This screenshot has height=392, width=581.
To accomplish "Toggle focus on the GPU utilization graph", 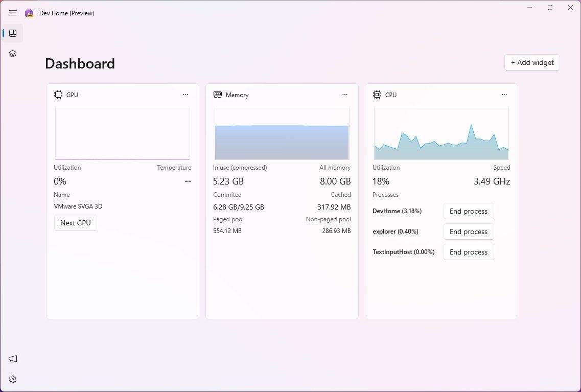I will click(x=123, y=133).
